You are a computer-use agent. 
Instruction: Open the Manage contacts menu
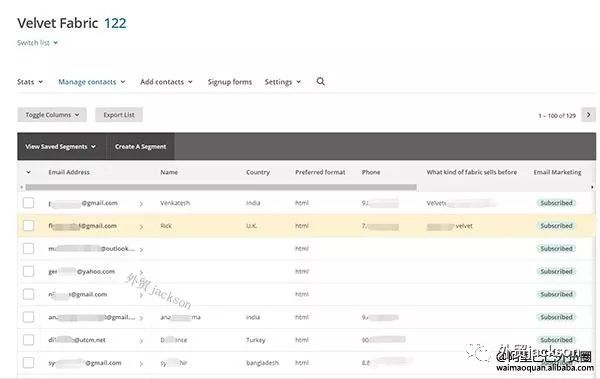[x=91, y=82]
